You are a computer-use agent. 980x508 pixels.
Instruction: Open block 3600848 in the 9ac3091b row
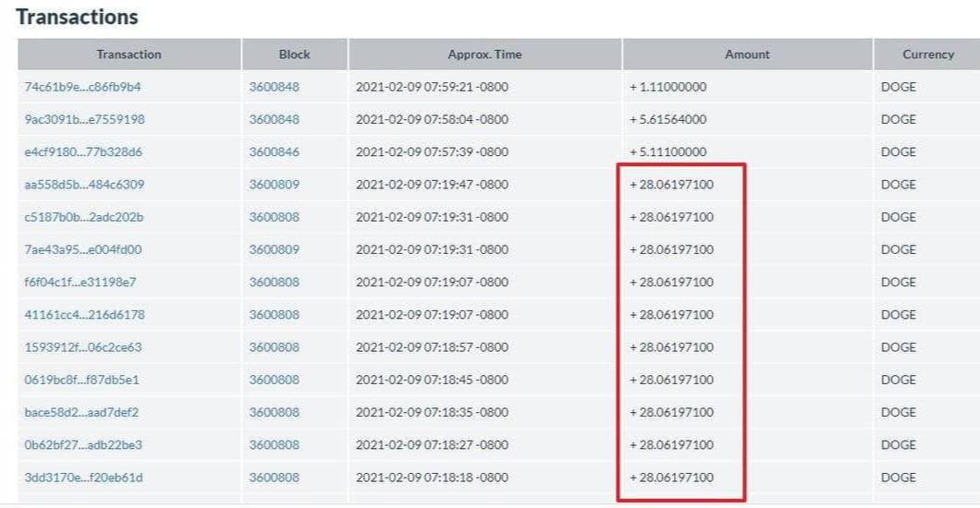click(275, 119)
